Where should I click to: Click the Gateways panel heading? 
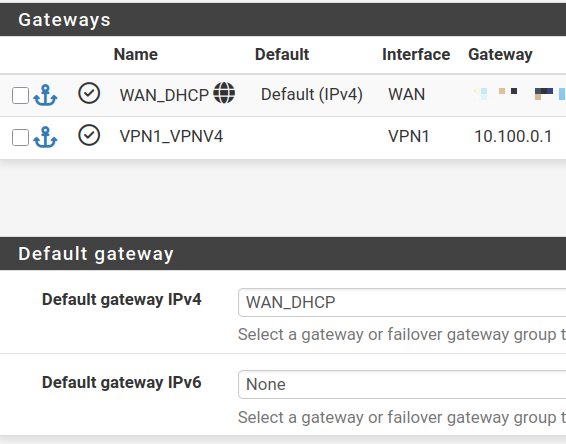click(64, 20)
